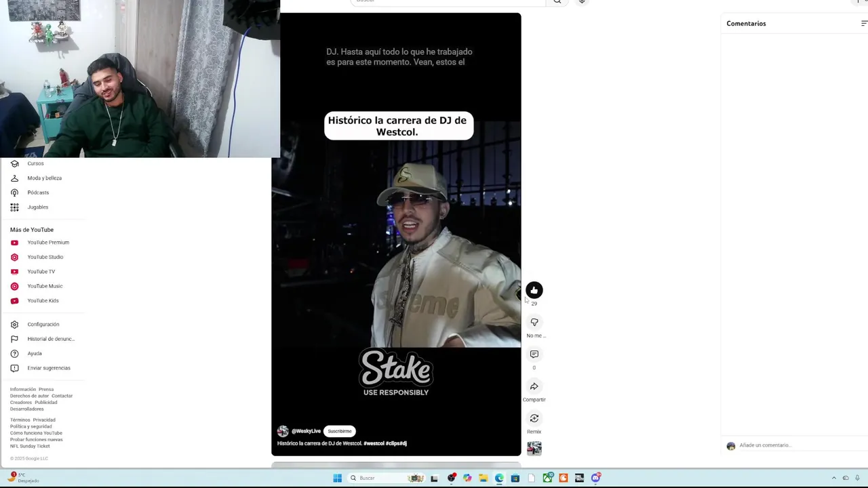
Task: Like the Short with the thumbs-up button
Action: click(534, 290)
